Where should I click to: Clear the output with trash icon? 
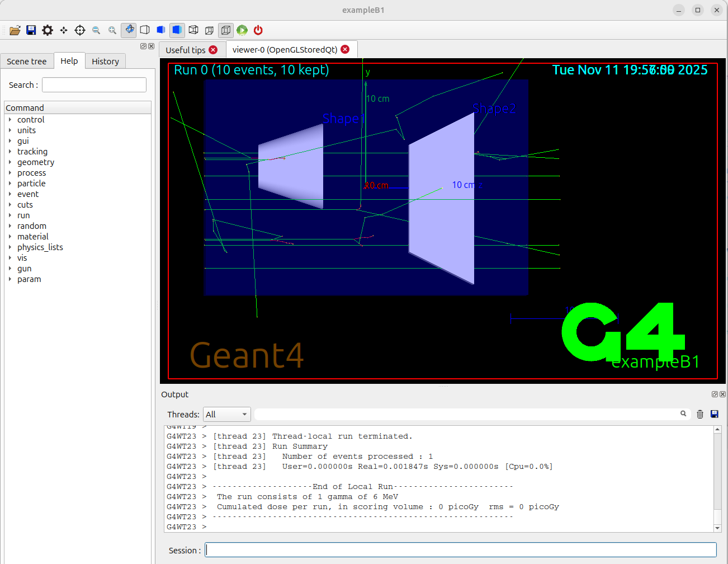tap(700, 414)
